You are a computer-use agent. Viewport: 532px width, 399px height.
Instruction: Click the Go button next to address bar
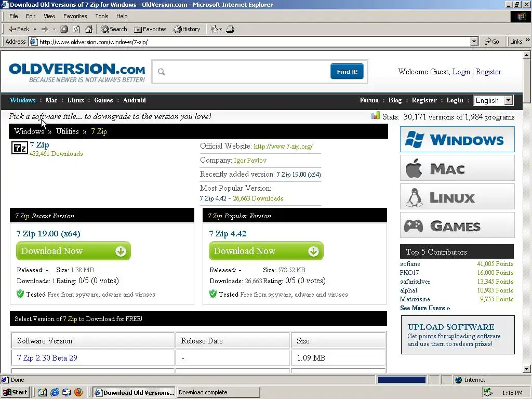pyautogui.click(x=492, y=42)
